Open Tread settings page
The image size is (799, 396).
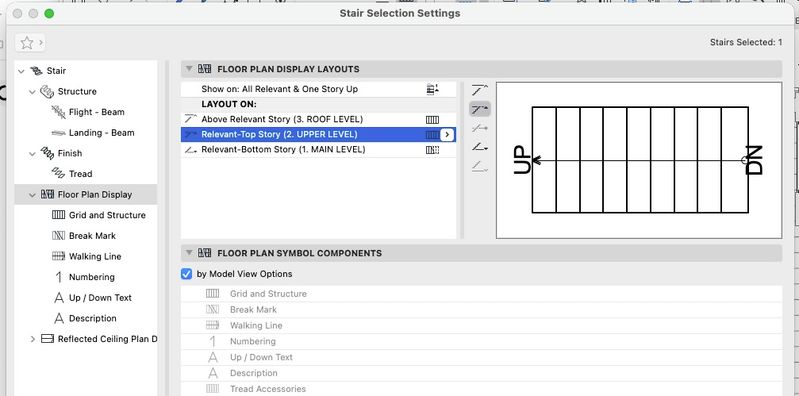81,174
